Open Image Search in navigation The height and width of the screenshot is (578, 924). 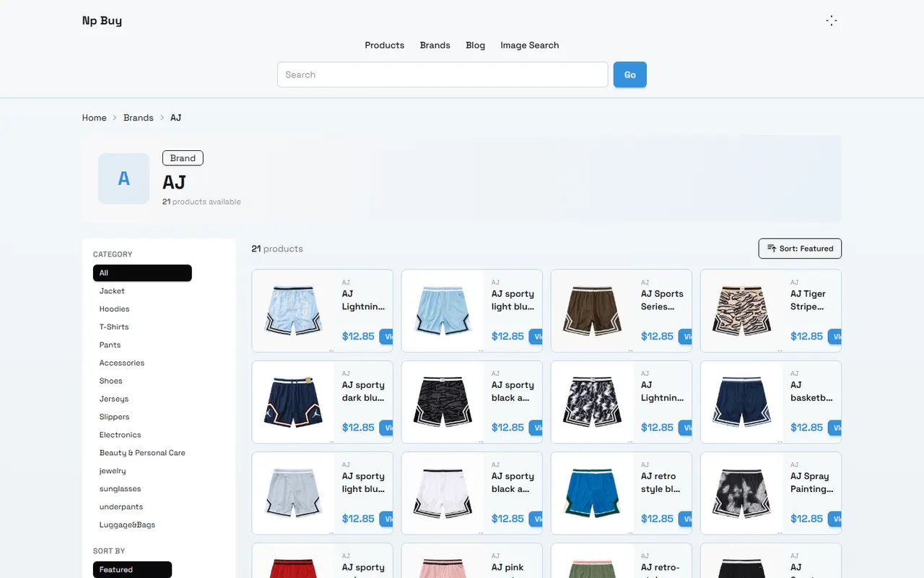click(530, 45)
